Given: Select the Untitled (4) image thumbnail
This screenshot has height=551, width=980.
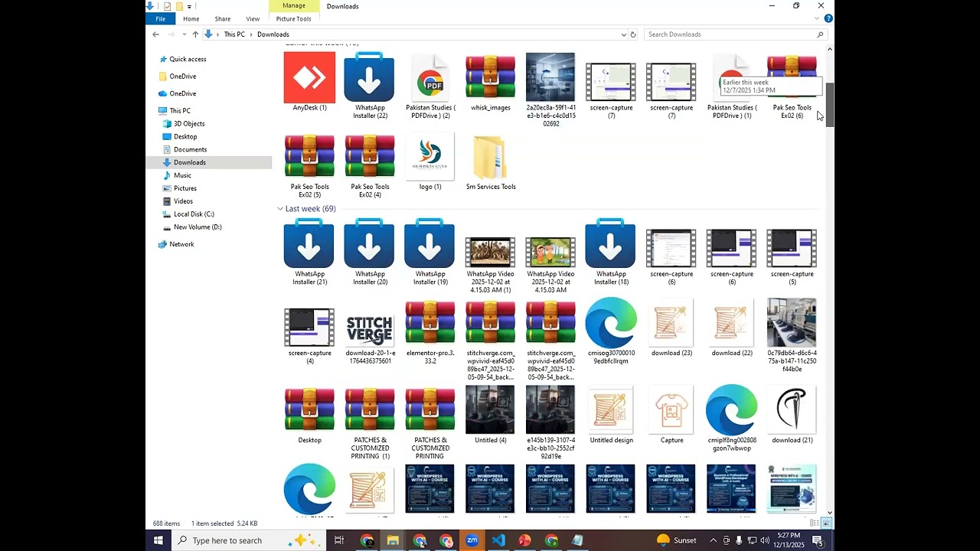Looking at the screenshot, I should point(491,416).
